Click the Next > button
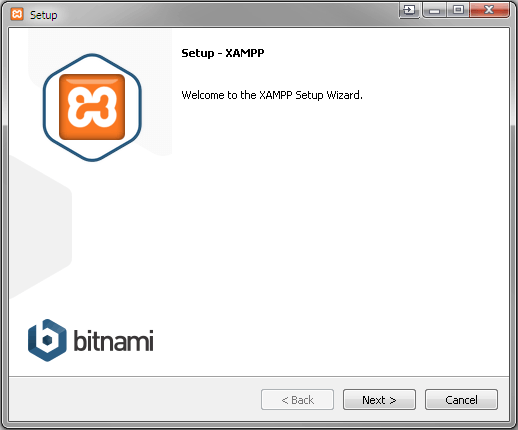This screenshot has height=430, width=518. (379, 399)
